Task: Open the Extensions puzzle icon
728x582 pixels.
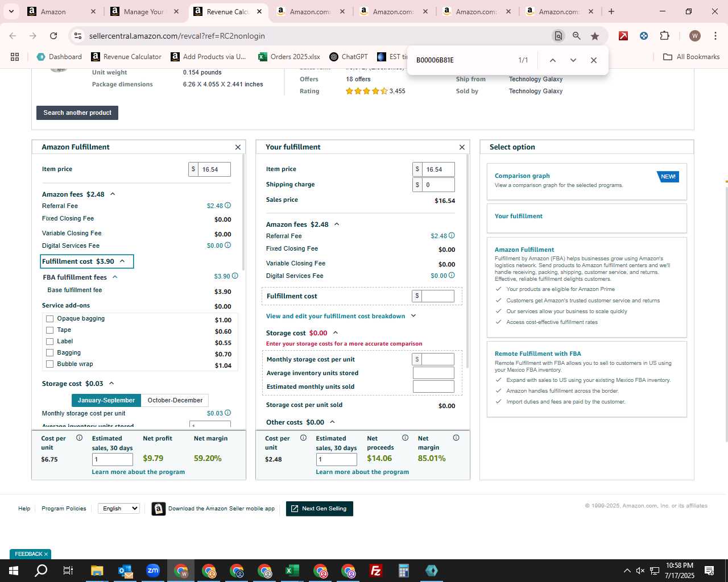Action: pyautogui.click(x=664, y=36)
